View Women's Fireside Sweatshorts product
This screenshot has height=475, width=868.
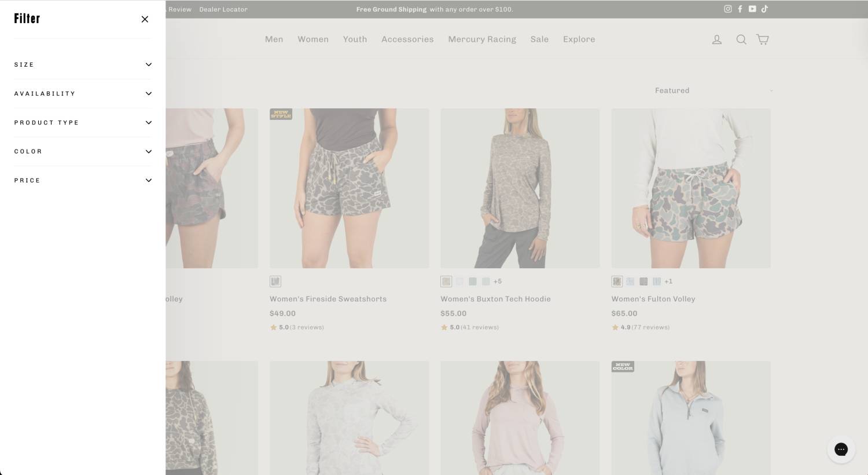point(328,299)
